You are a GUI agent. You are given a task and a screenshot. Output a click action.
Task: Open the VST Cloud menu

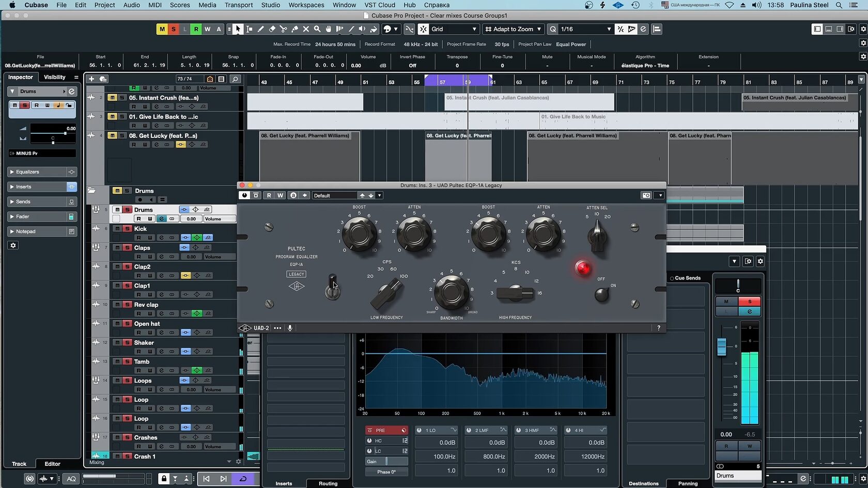click(380, 5)
